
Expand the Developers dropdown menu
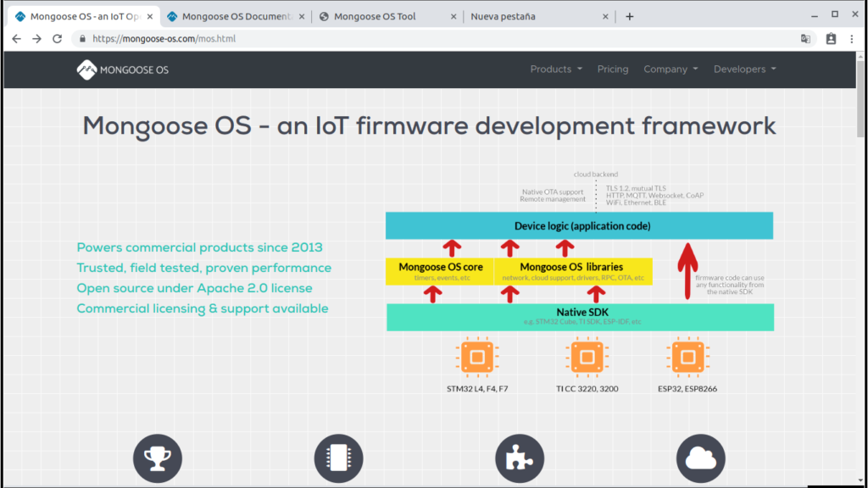click(744, 69)
